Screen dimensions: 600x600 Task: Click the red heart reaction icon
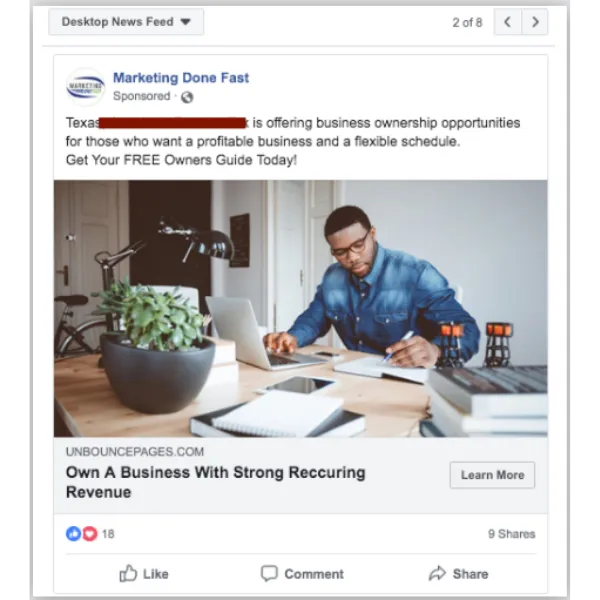(x=90, y=533)
